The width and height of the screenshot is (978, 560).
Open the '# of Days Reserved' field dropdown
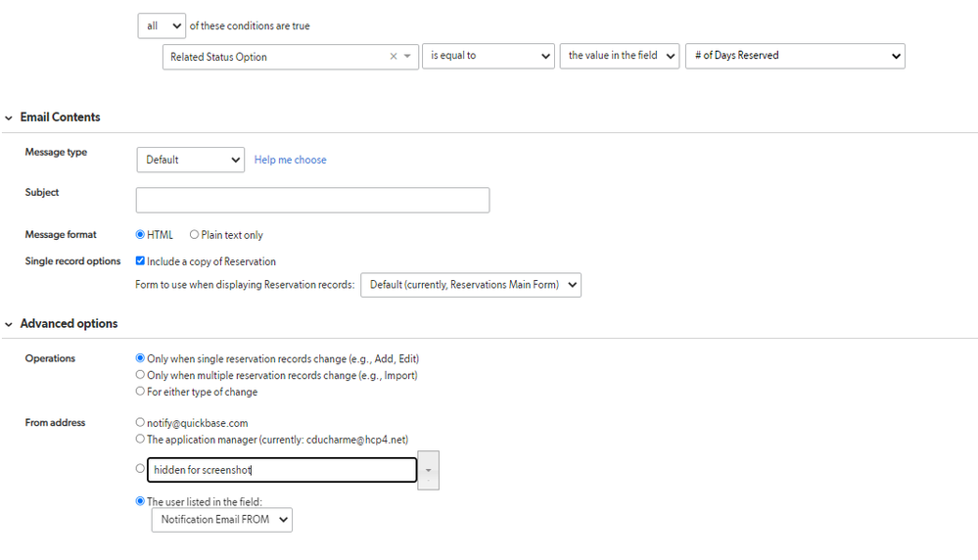tap(795, 56)
